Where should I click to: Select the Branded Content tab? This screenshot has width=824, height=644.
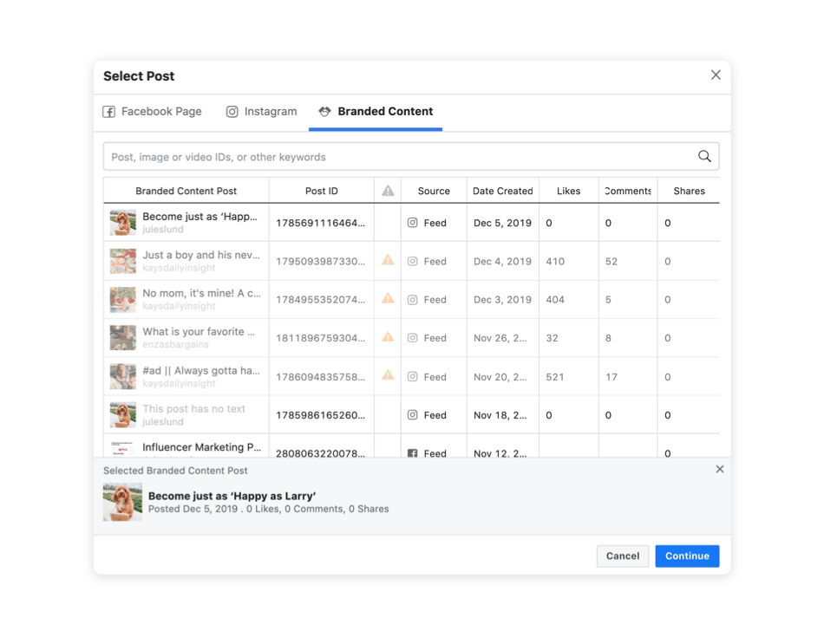tap(376, 112)
